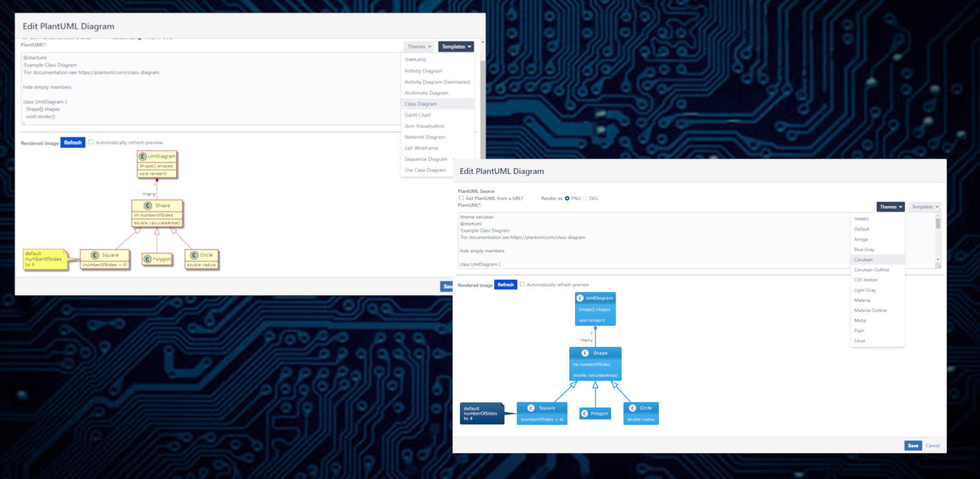
Task: Choose the Cerulean Outline theme
Action: coord(871,270)
